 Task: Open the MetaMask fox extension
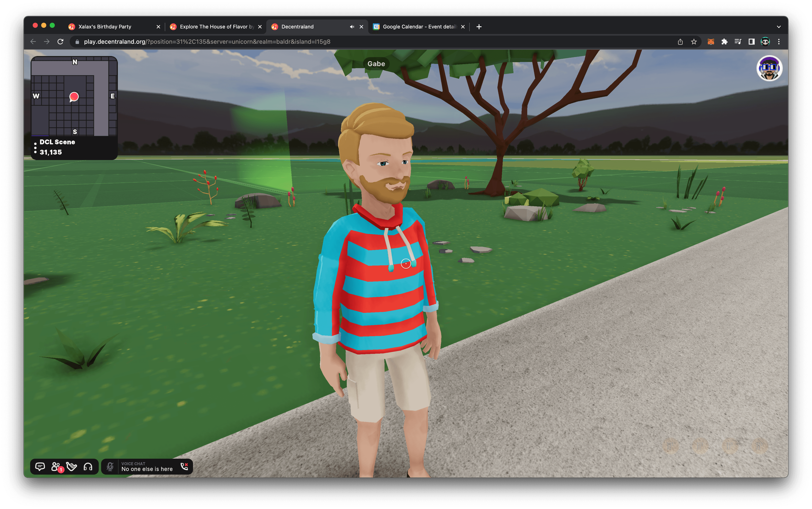click(x=711, y=42)
